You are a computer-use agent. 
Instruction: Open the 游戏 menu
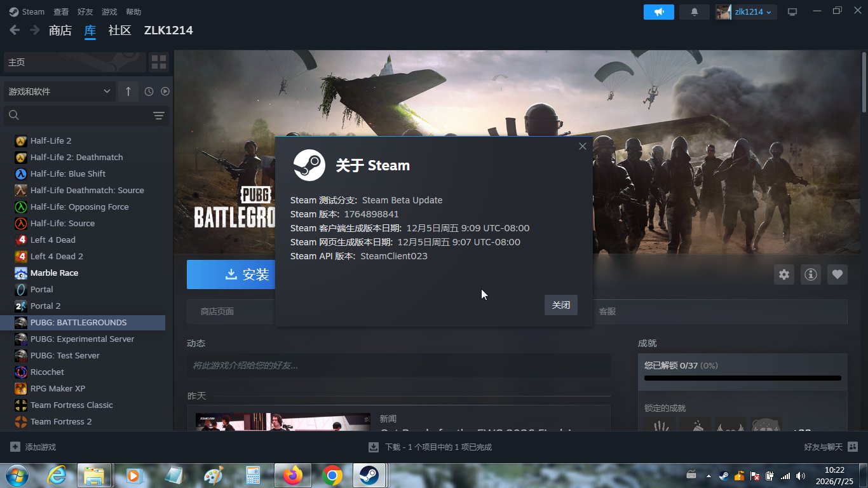(x=109, y=12)
